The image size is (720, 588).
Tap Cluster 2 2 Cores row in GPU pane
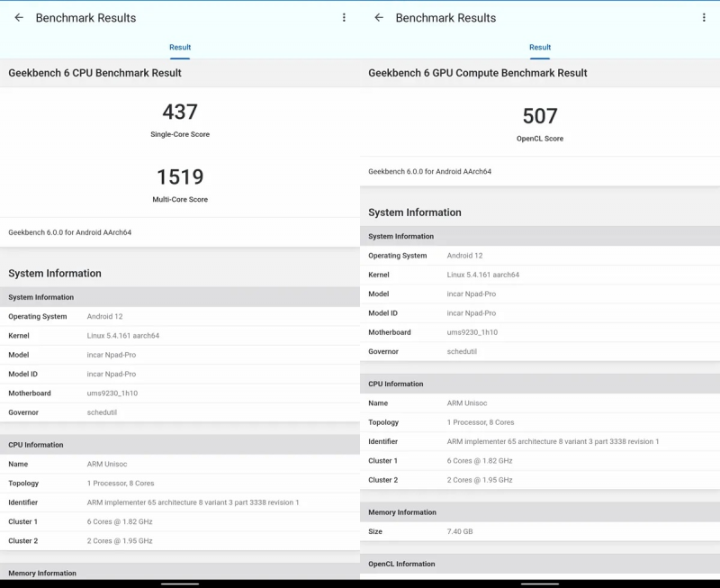pyautogui.click(x=540, y=480)
